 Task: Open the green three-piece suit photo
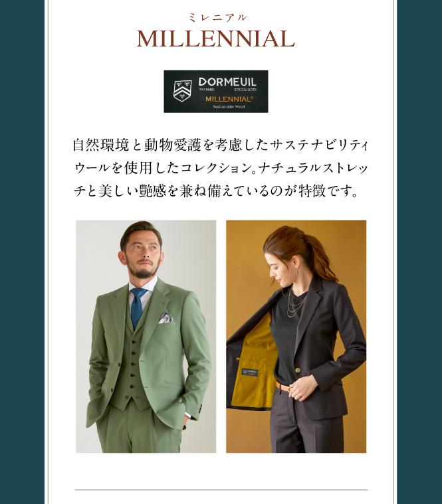[146, 336]
